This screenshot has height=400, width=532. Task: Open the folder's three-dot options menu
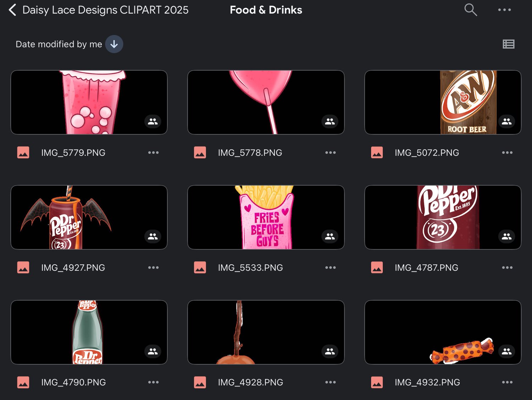pos(504,10)
